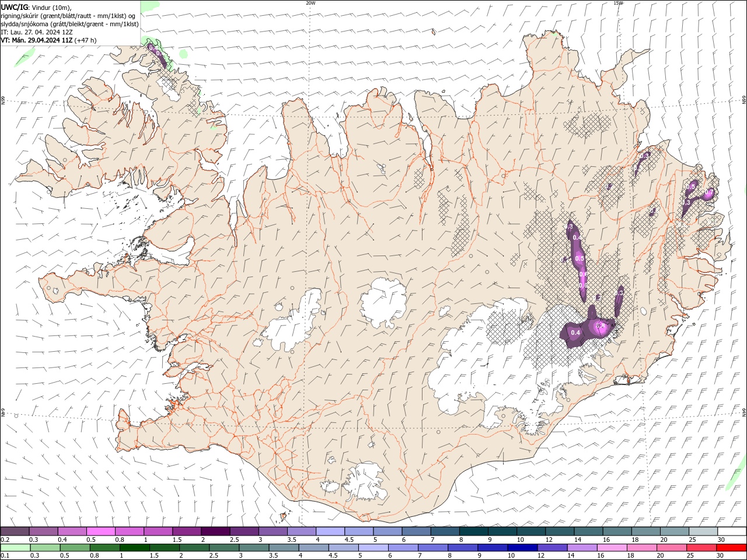Click the '0.2' label under upper legend bar
Screen dimensions: 747x560
[5, 540]
